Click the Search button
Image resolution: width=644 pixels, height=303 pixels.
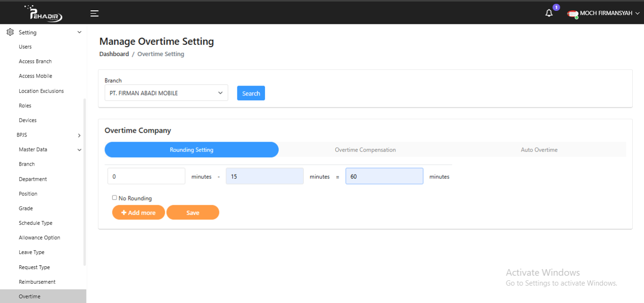coord(251,93)
